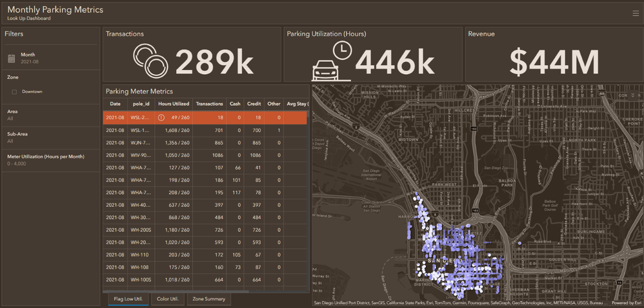This screenshot has height=308, width=644.
Task: Click the clock icon in Parking Utilization card
Action: click(x=342, y=50)
